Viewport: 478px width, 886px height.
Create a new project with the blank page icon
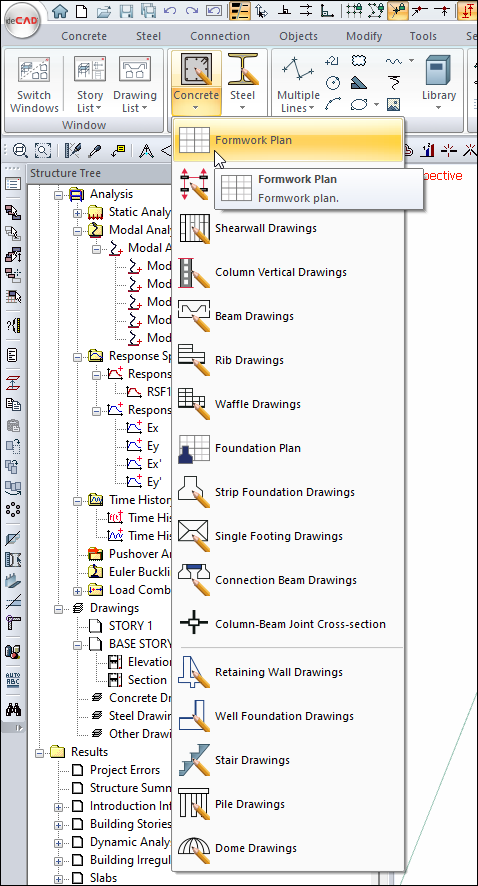tap(81, 11)
